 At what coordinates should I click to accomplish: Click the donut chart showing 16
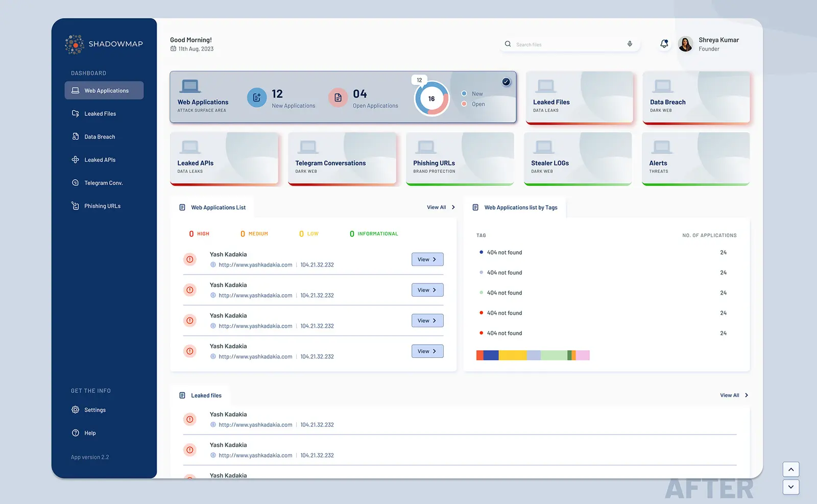coord(431,99)
